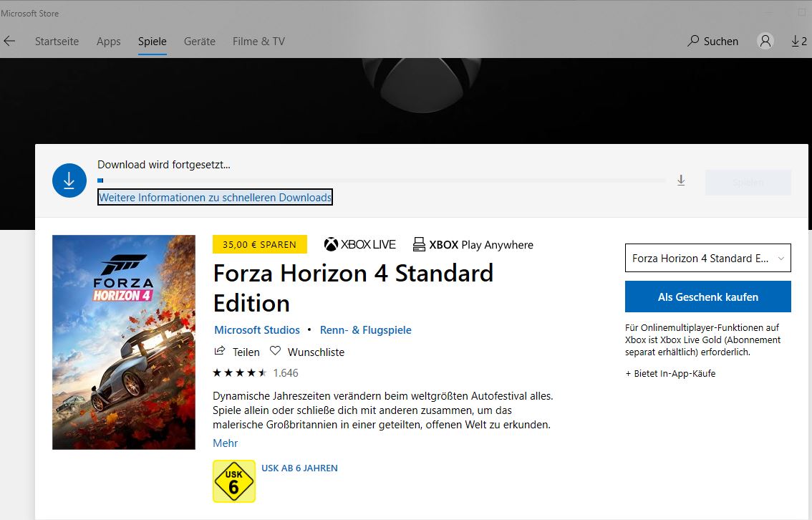The height and width of the screenshot is (520, 812).
Task: Click the Als Geschenk kaufen button
Action: (x=707, y=296)
